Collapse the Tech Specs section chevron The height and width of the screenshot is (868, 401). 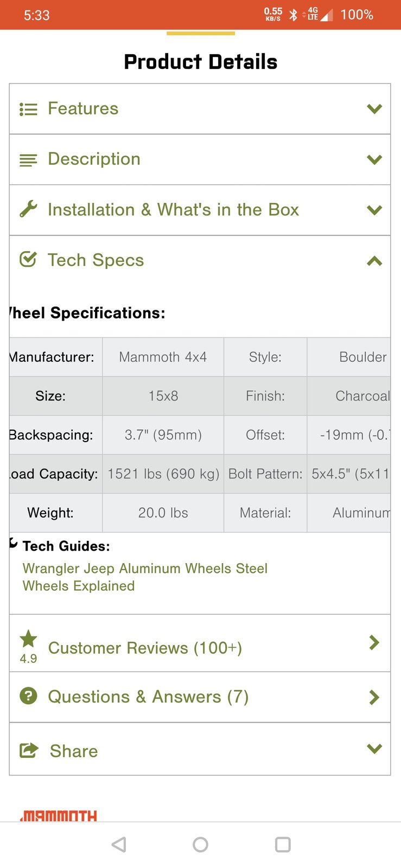[374, 261]
